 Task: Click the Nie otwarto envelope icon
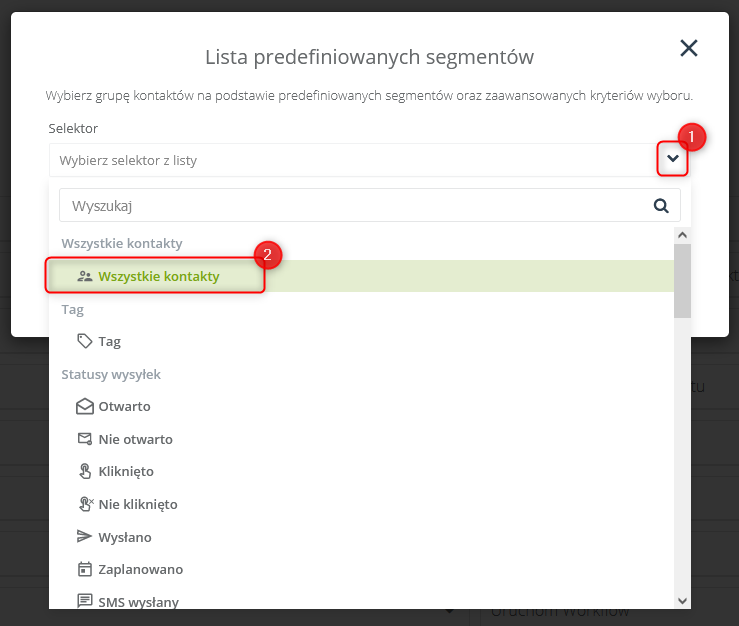tap(84, 439)
